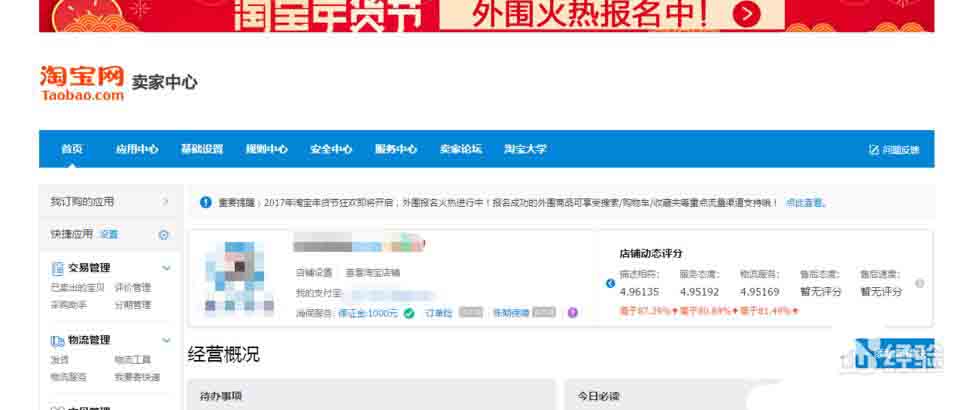Click the 问题反馈 link

tap(901, 150)
